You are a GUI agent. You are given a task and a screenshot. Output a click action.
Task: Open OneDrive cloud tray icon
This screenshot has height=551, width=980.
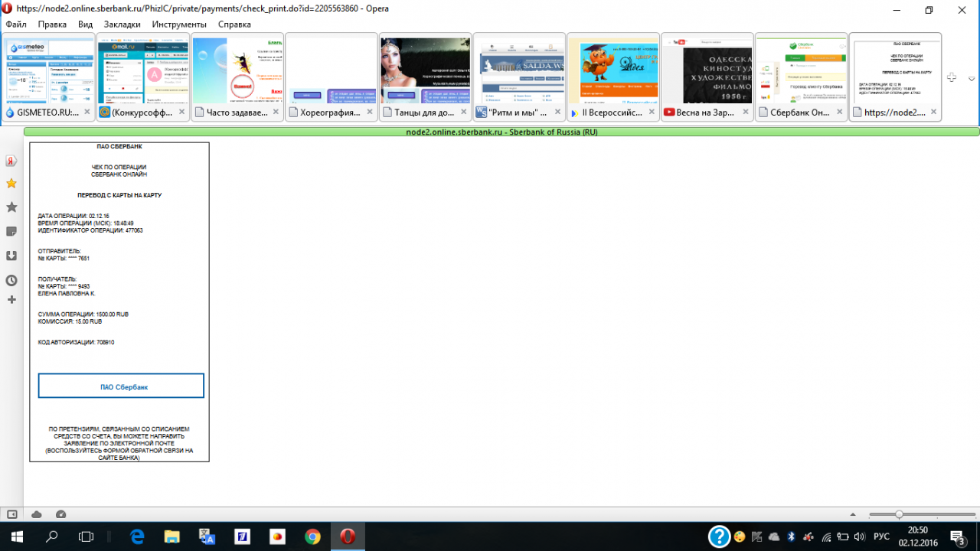[774, 536]
